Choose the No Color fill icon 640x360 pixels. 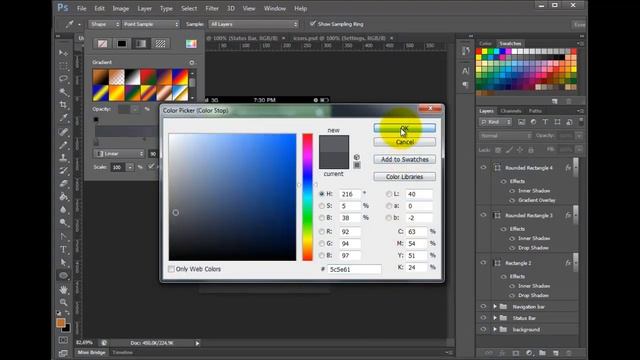coord(102,44)
